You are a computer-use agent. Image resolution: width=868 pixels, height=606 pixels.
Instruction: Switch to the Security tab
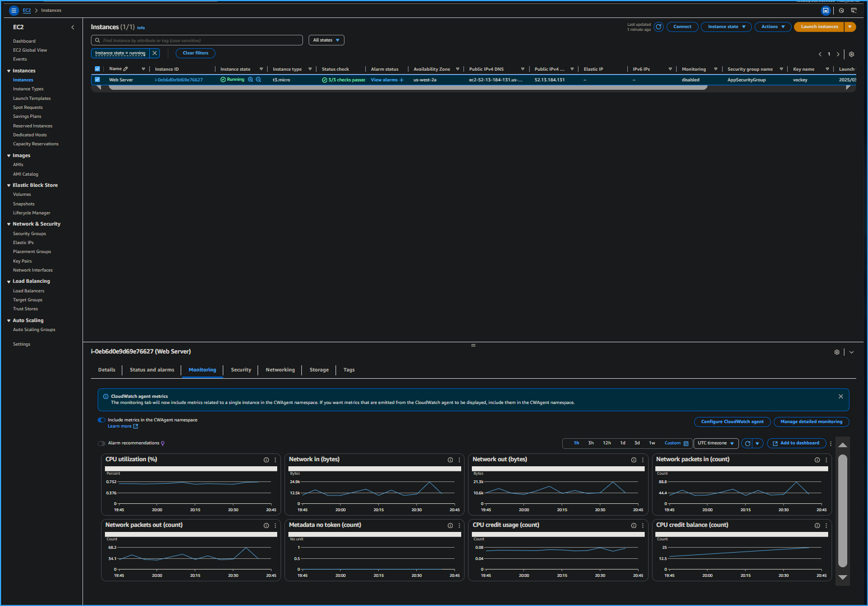pyautogui.click(x=241, y=370)
